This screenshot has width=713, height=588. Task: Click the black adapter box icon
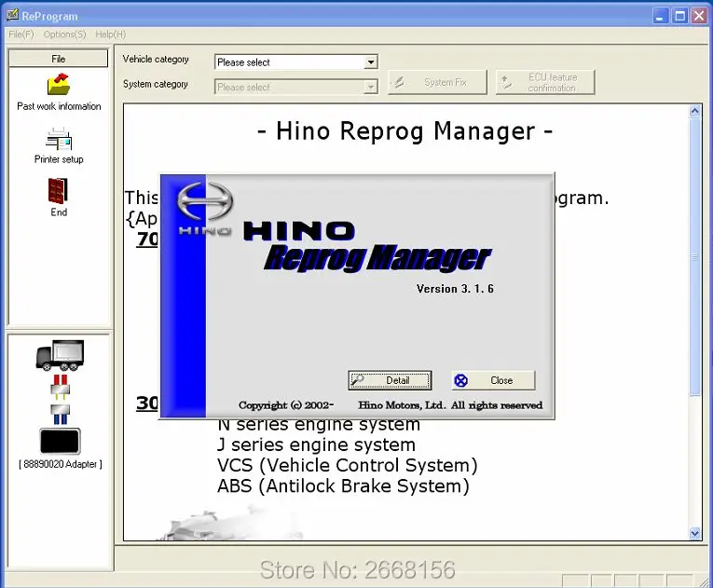click(x=60, y=441)
